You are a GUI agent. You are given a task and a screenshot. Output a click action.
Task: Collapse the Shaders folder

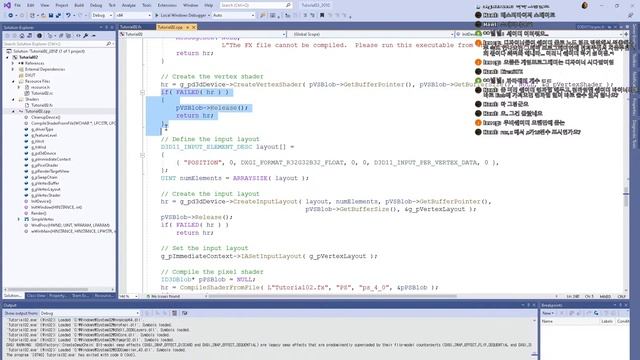coord(13,99)
